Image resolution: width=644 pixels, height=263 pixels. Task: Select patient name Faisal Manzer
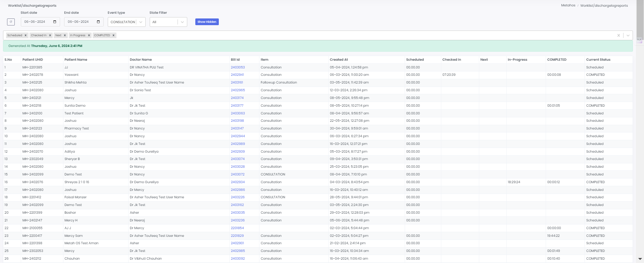pos(76,197)
